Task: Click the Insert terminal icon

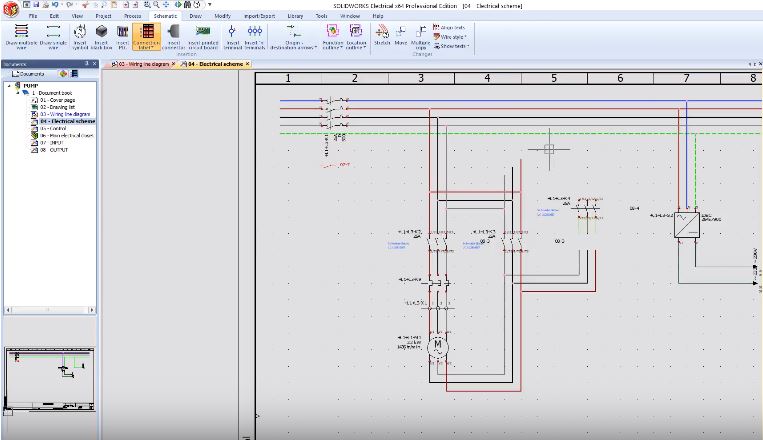Action: tap(232, 37)
